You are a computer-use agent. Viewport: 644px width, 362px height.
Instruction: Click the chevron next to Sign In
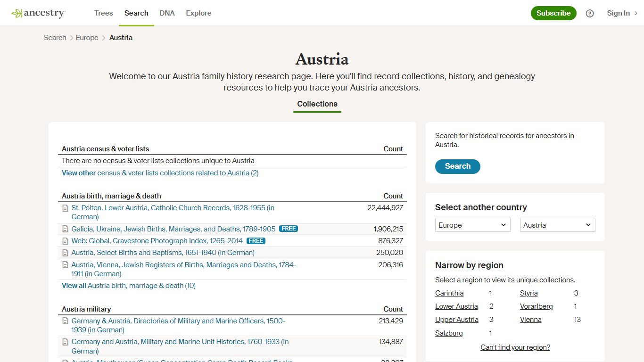tap(636, 13)
